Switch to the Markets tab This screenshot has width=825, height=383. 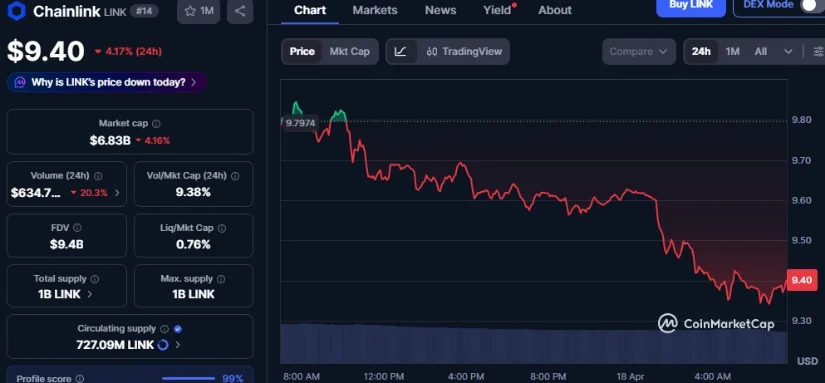click(375, 10)
